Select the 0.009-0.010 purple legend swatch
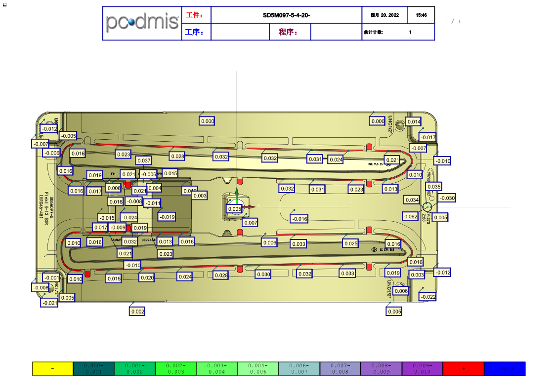The height and width of the screenshot is (392, 555). click(x=422, y=369)
